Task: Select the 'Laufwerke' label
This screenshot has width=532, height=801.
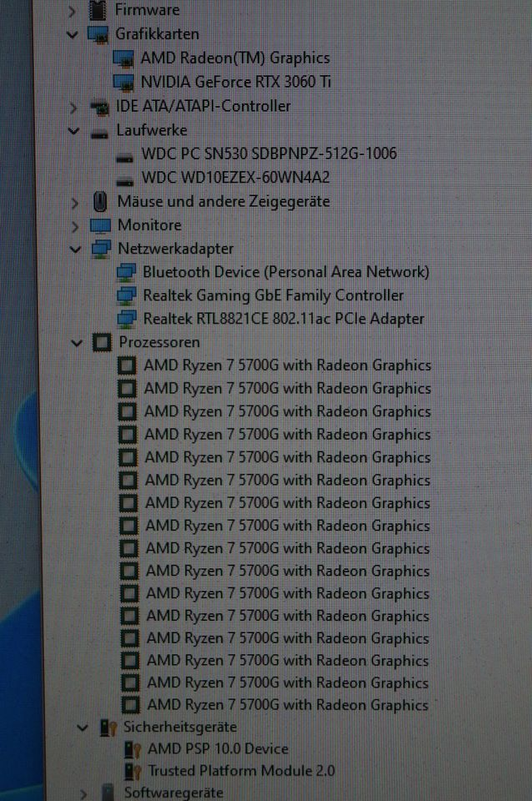Action: 152,130
